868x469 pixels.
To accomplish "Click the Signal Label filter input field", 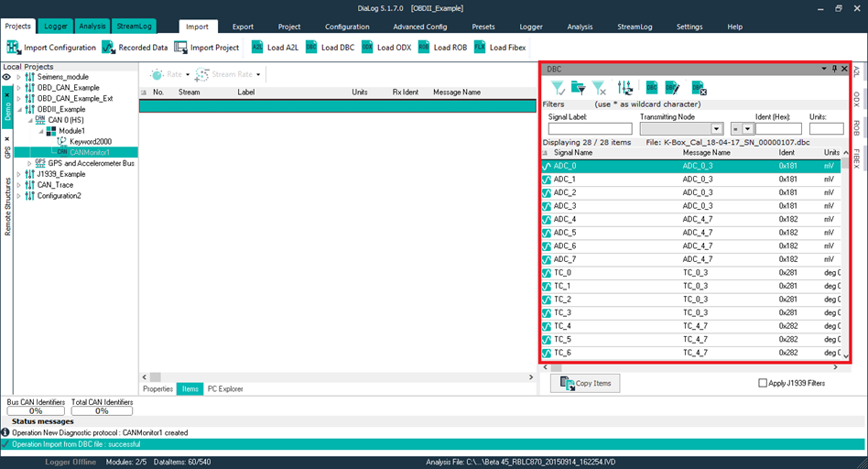I will (x=590, y=129).
